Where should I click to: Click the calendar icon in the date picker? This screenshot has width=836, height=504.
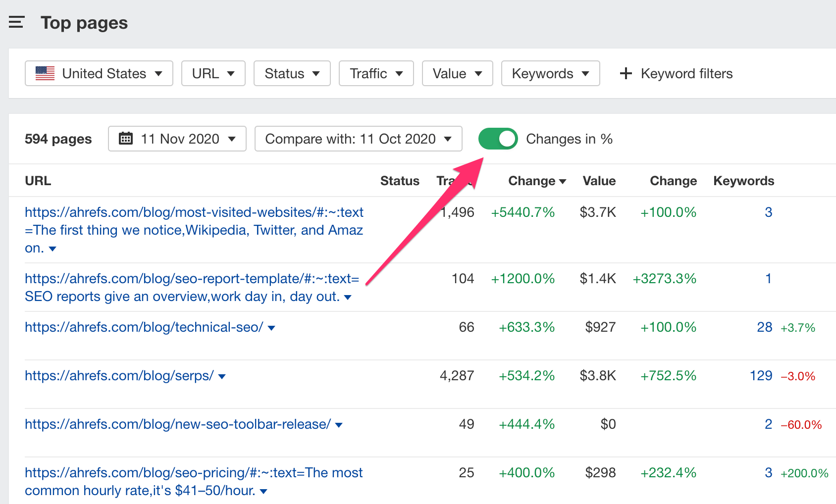[126, 139]
